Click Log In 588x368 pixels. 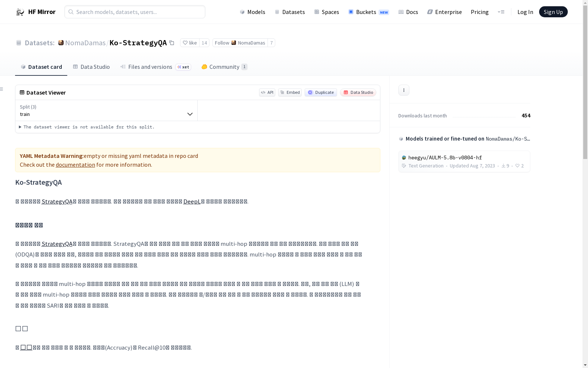525,12
